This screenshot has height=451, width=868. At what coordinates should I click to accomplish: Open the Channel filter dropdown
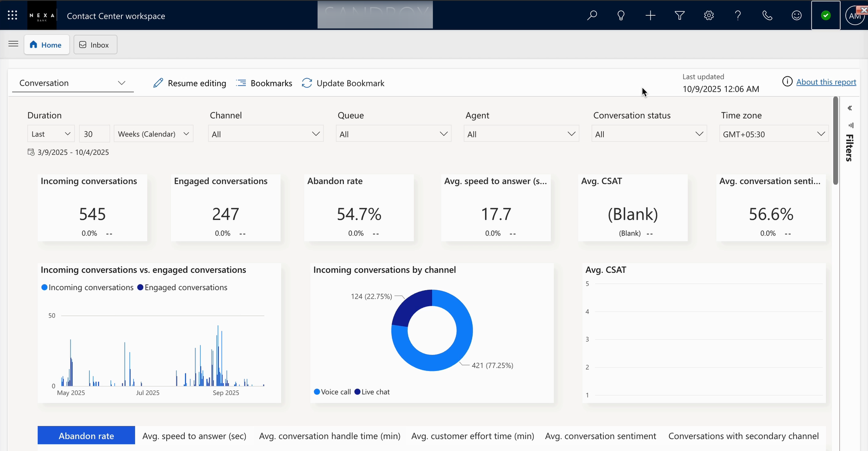coord(266,134)
